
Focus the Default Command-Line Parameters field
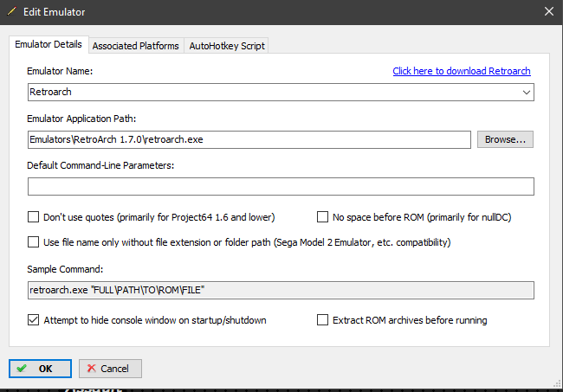click(281, 187)
